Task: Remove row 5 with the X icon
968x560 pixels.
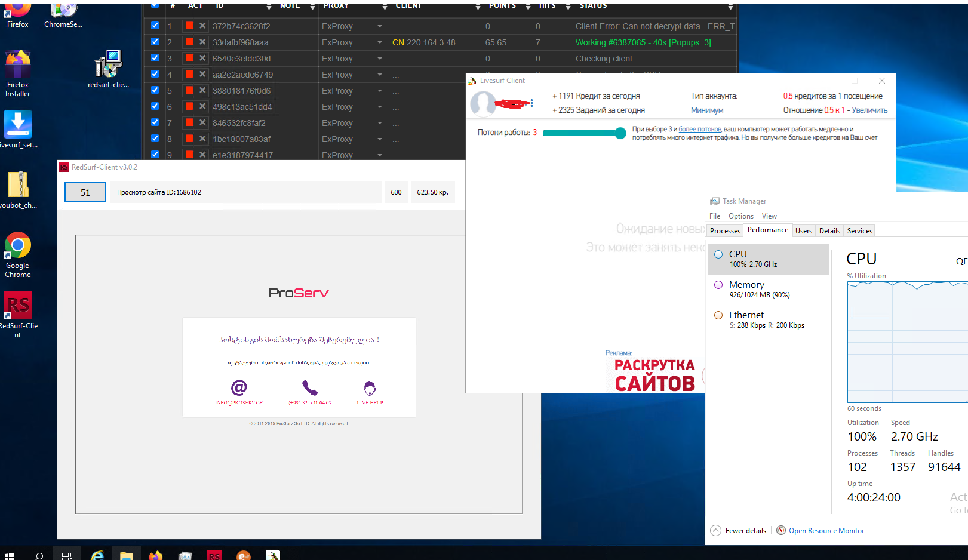Action: pos(202,90)
